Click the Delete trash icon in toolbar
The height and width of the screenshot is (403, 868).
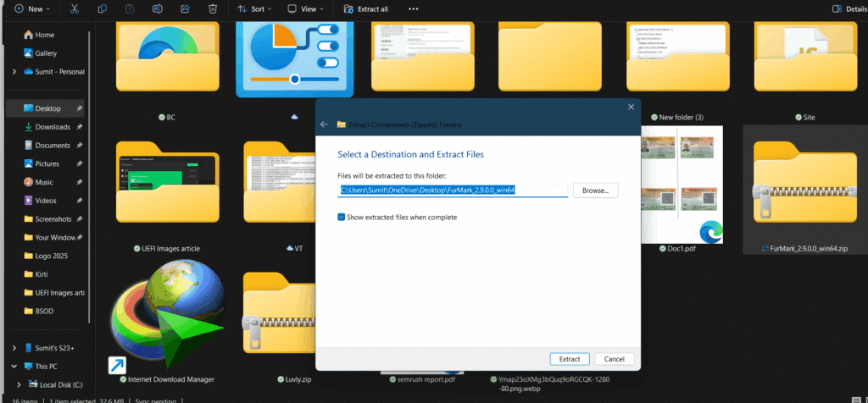[x=213, y=8]
